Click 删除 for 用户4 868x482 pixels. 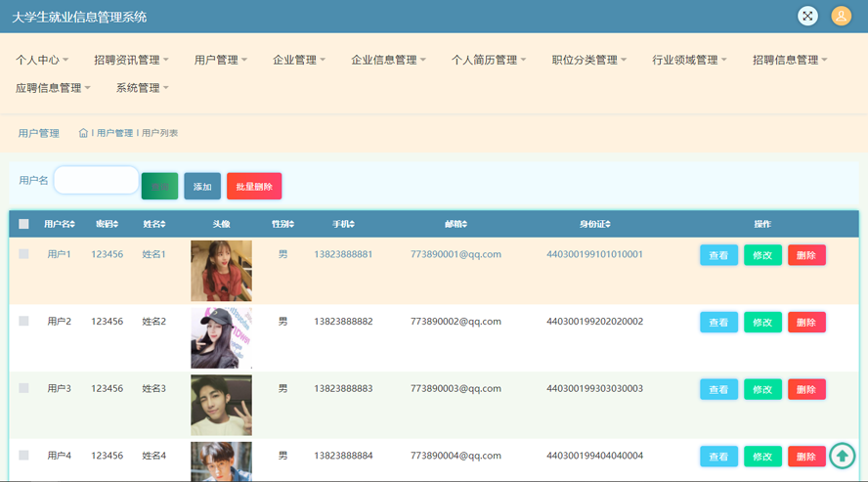pyautogui.click(x=806, y=456)
